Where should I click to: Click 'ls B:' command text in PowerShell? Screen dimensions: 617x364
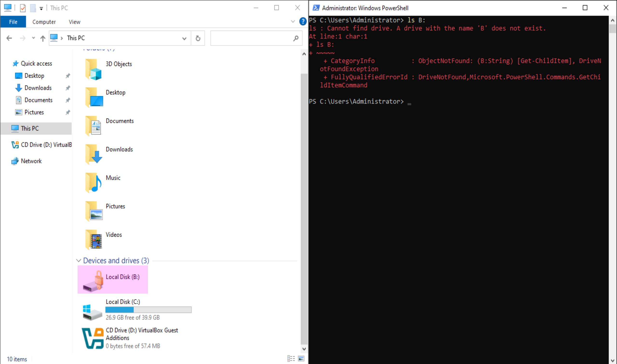coord(416,20)
